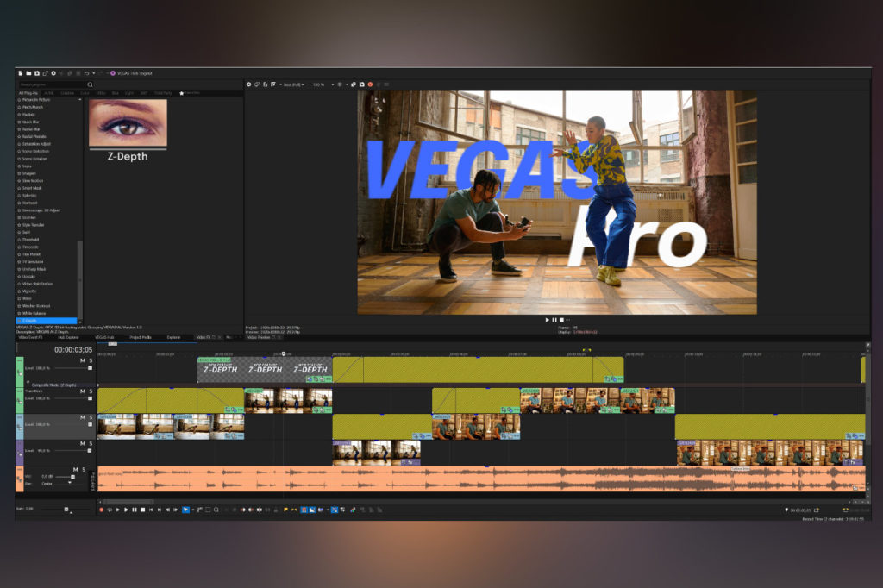Select the Normal Edit tool arrow
This screenshot has width=883, height=588.
click(185, 510)
